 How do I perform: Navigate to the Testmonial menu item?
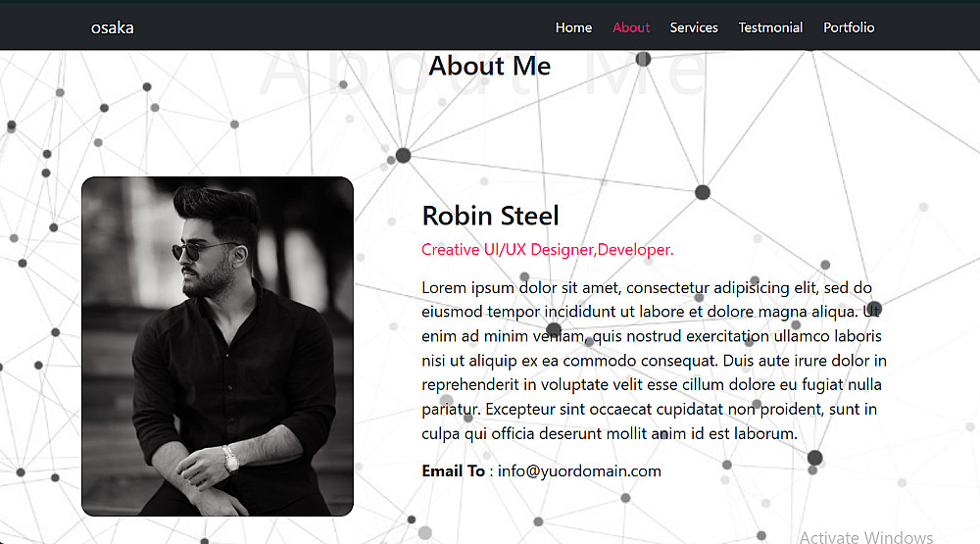click(x=770, y=27)
